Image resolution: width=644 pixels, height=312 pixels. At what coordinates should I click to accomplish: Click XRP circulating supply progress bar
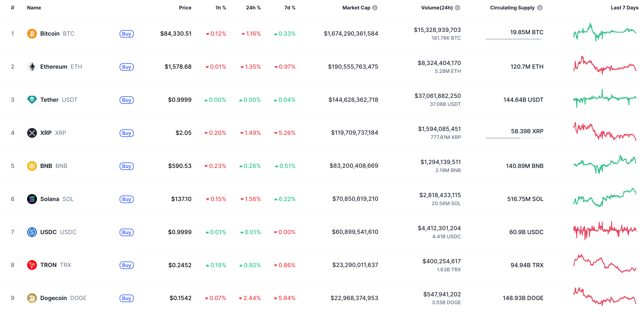(514, 138)
